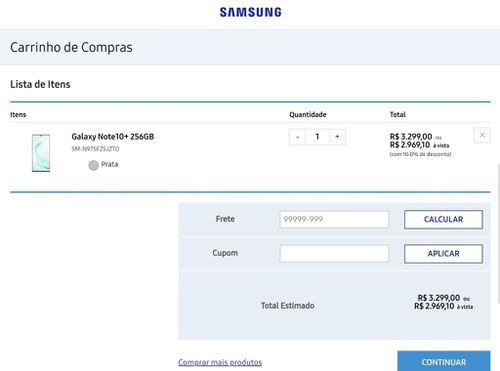Select the Prata color swatch
500x371 pixels.
93,165
